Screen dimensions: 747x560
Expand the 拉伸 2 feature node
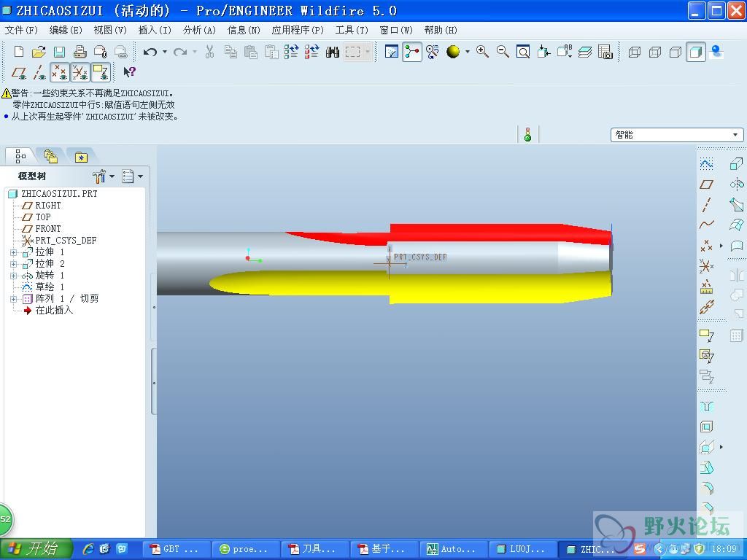point(13,264)
